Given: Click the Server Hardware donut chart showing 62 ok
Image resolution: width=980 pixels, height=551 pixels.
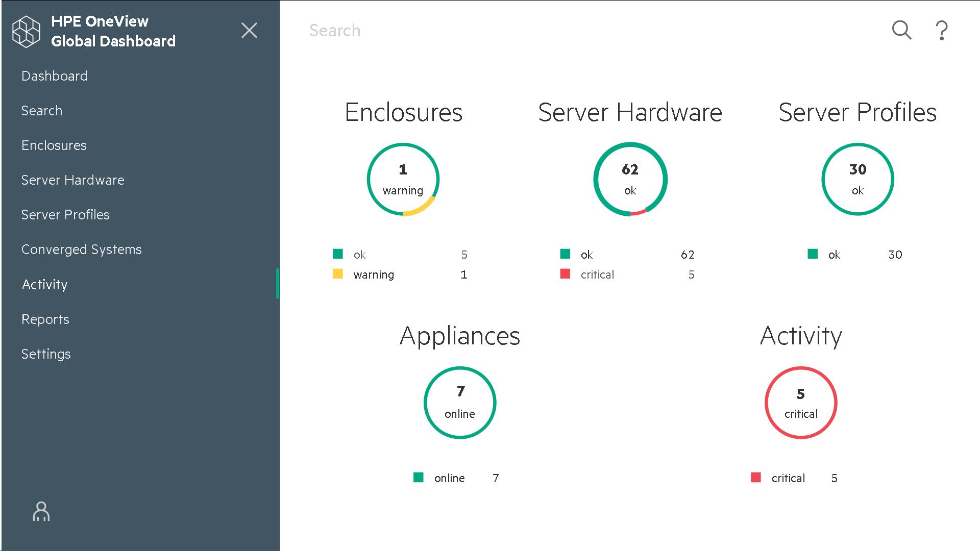Looking at the screenshot, I should tap(630, 180).
